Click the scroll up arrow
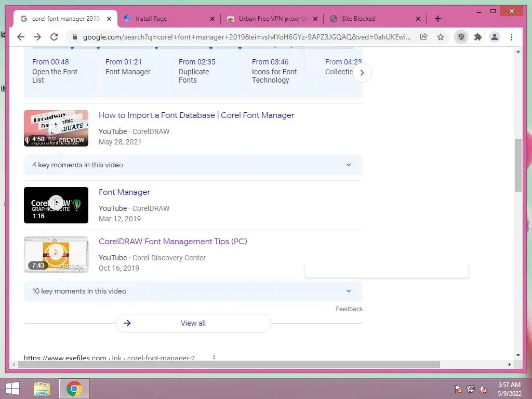This screenshot has width=532, height=399. [518, 51]
